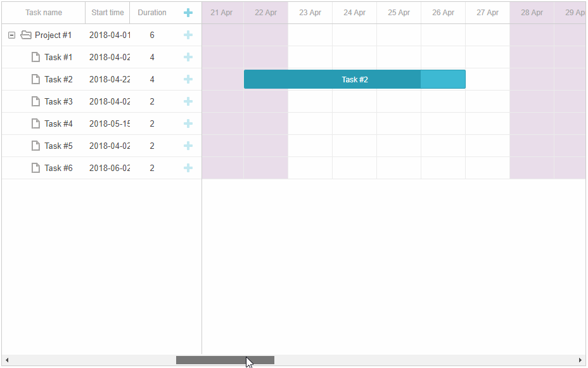Click the 24 Apr date header
Image resolution: width=588 pixels, height=368 pixels.
click(x=354, y=13)
